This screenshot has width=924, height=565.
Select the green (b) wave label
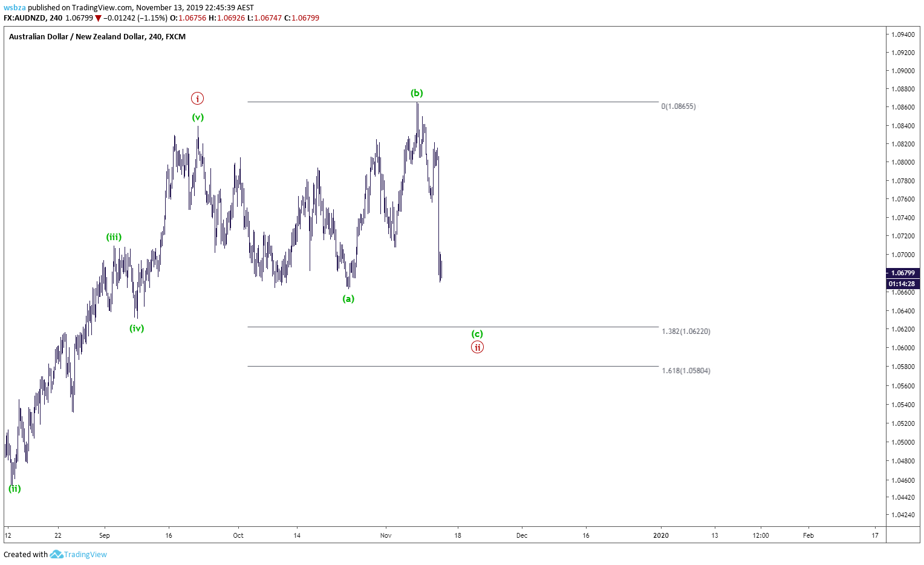point(417,93)
